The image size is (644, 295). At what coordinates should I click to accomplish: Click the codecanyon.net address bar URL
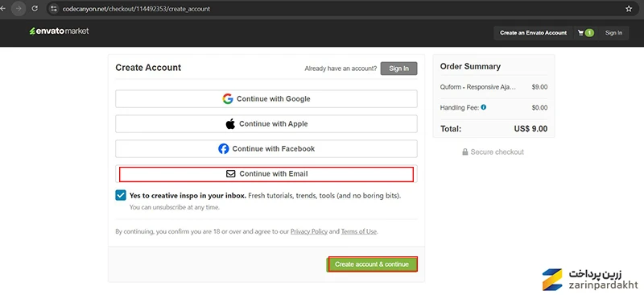(x=136, y=9)
